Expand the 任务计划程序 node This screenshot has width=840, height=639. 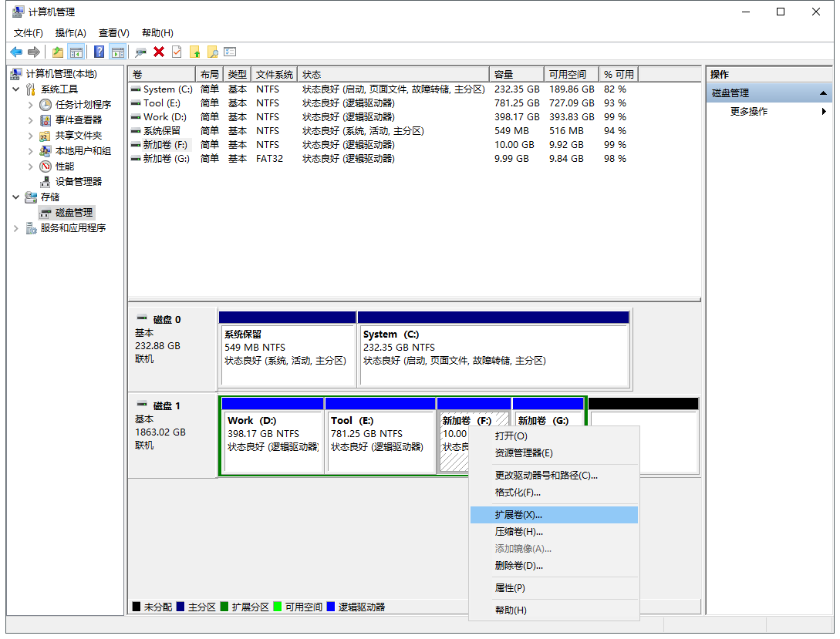click(x=31, y=105)
